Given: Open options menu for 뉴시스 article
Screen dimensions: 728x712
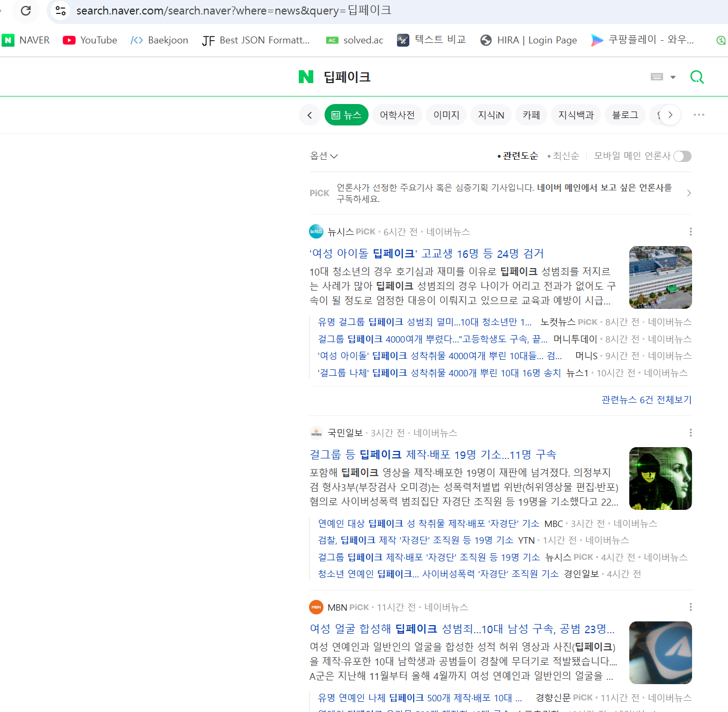Looking at the screenshot, I should [x=690, y=232].
